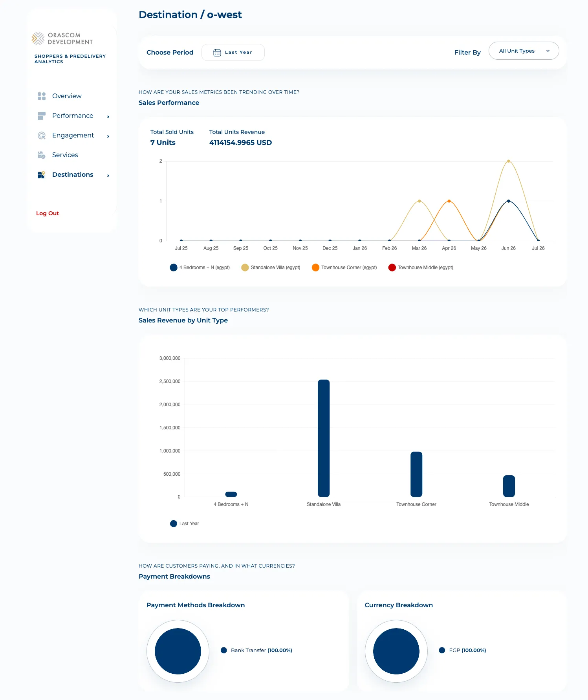
Task: Open the Overview grid icon
Action: point(42,96)
